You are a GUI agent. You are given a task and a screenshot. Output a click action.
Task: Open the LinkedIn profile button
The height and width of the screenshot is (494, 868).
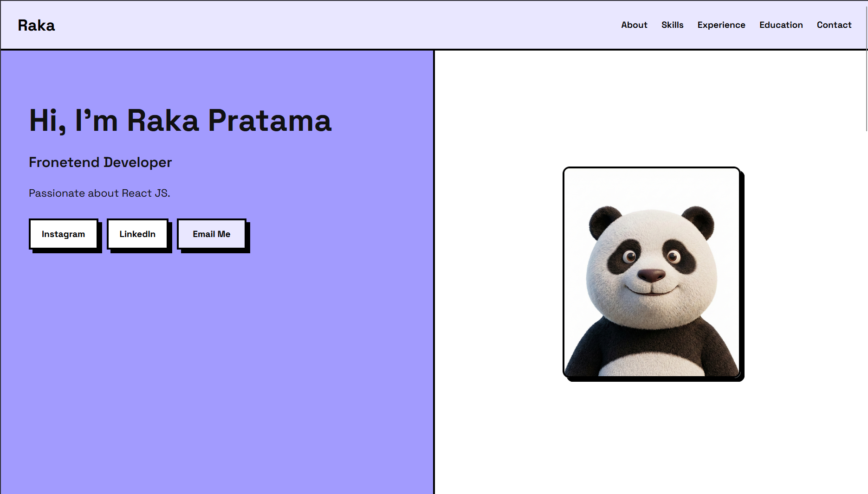[x=137, y=234]
